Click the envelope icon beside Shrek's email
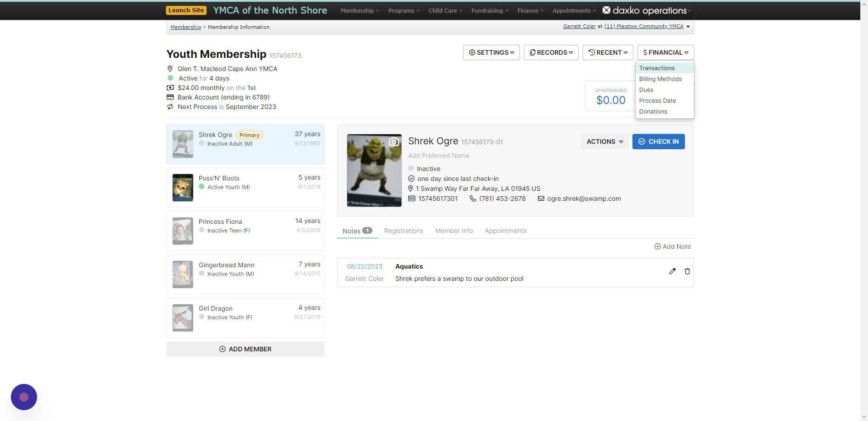This screenshot has width=868, height=421. (541, 199)
